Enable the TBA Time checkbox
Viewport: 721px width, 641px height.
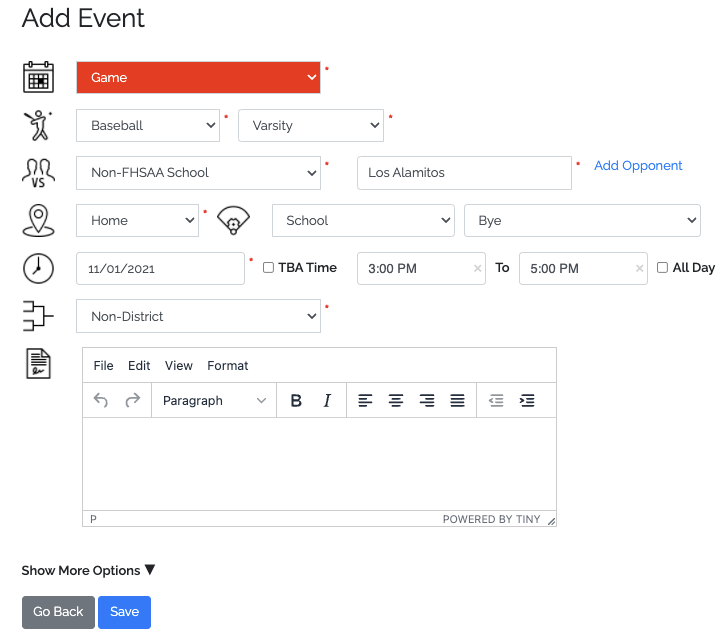point(268,268)
